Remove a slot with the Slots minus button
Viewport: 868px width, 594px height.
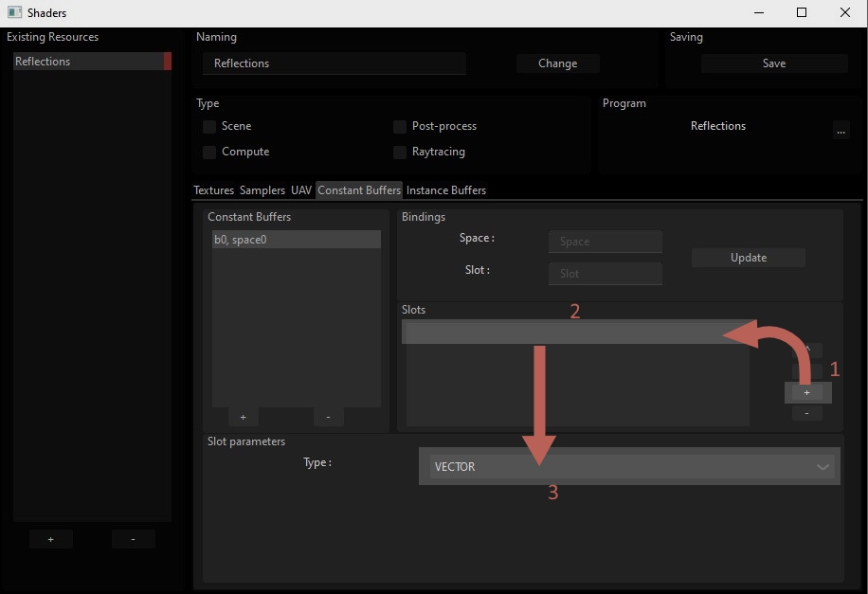(x=806, y=413)
